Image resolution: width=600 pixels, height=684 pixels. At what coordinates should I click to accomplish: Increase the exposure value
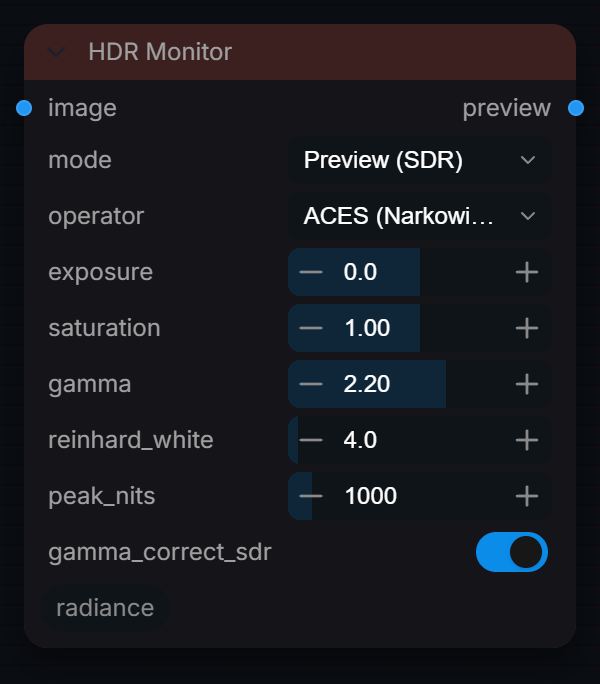click(527, 272)
